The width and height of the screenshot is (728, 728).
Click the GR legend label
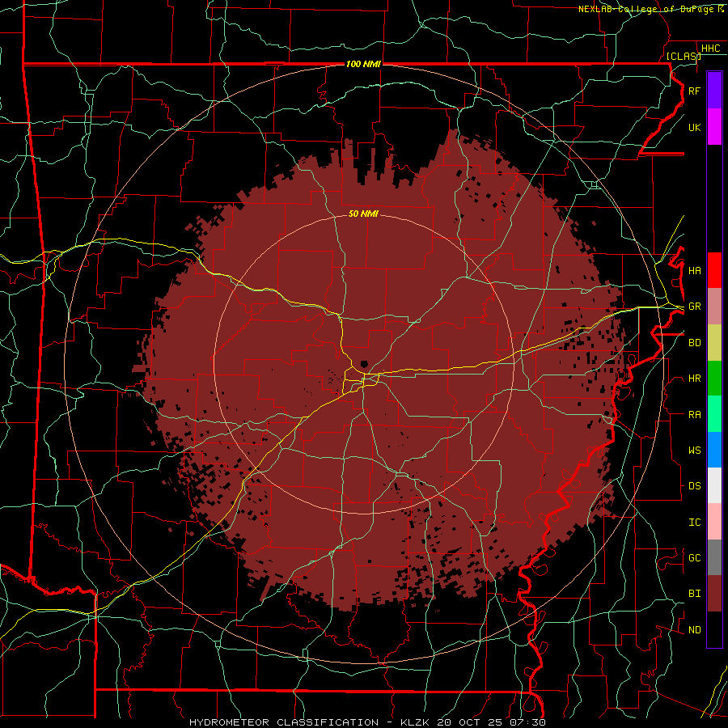click(x=694, y=306)
